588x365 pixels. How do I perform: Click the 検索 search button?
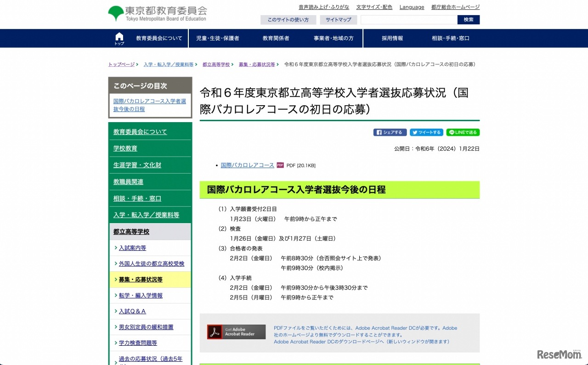pyautogui.click(x=468, y=20)
